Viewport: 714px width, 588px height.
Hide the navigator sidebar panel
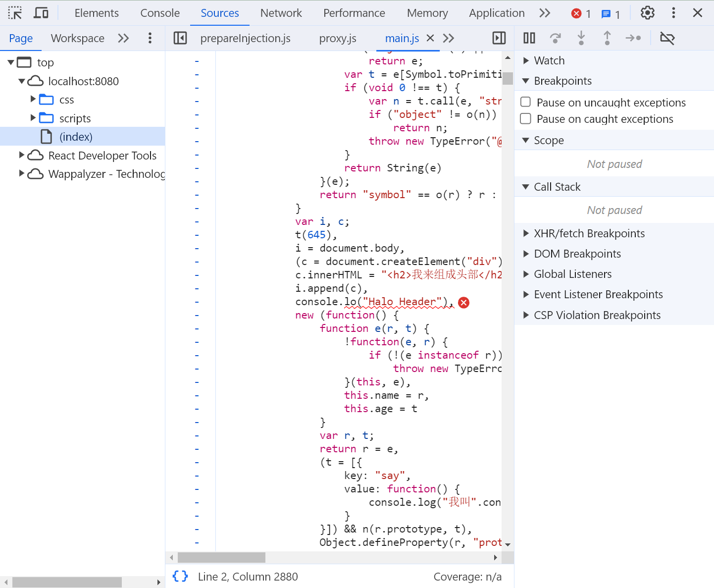180,38
